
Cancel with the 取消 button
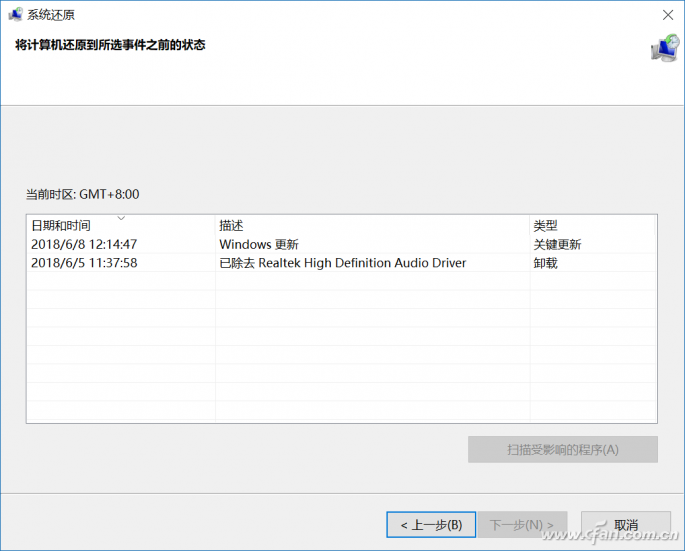(626, 524)
